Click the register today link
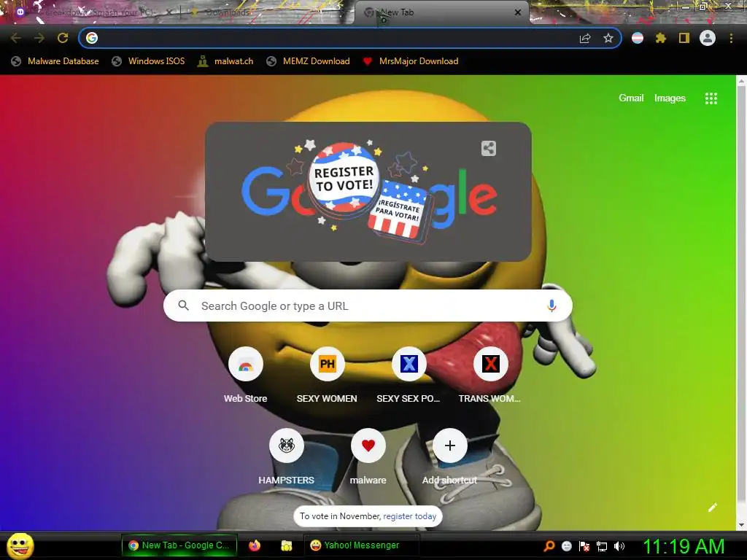Screen dimensions: 747x560 click(410, 516)
